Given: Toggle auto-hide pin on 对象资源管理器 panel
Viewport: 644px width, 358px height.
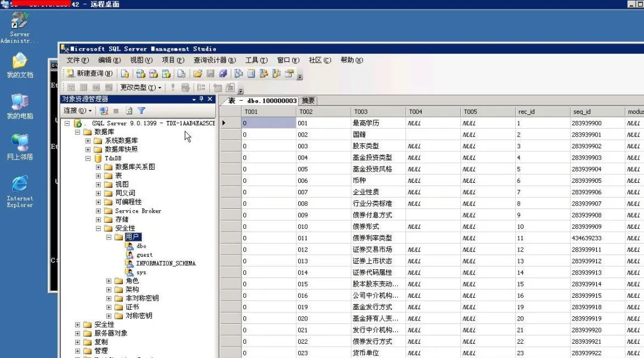Looking at the screenshot, I should click(202, 99).
